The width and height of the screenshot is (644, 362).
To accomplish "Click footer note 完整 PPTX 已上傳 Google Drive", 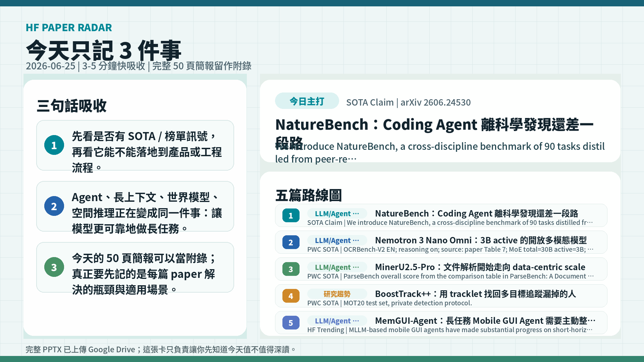I will (161, 350).
